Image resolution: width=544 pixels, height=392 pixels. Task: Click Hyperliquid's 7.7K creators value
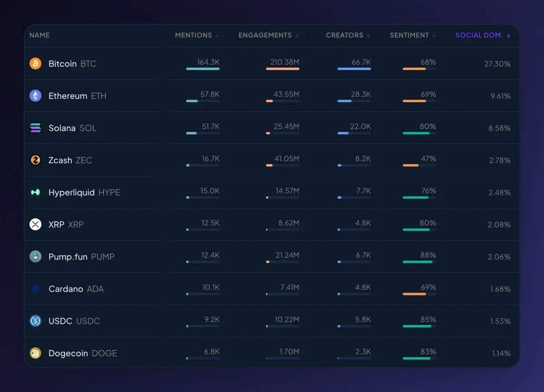tap(364, 191)
